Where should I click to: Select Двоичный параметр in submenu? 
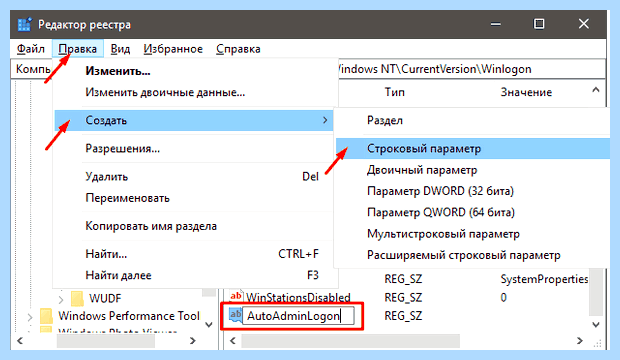pos(473,170)
